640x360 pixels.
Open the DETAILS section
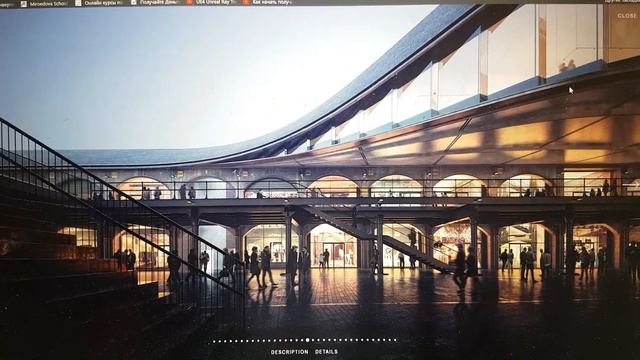(326, 352)
